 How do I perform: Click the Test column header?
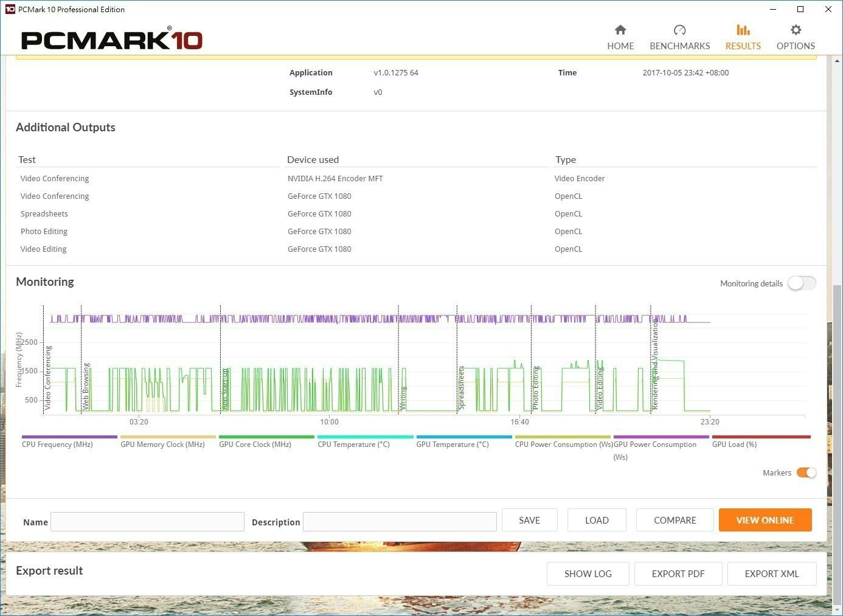pyautogui.click(x=27, y=159)
